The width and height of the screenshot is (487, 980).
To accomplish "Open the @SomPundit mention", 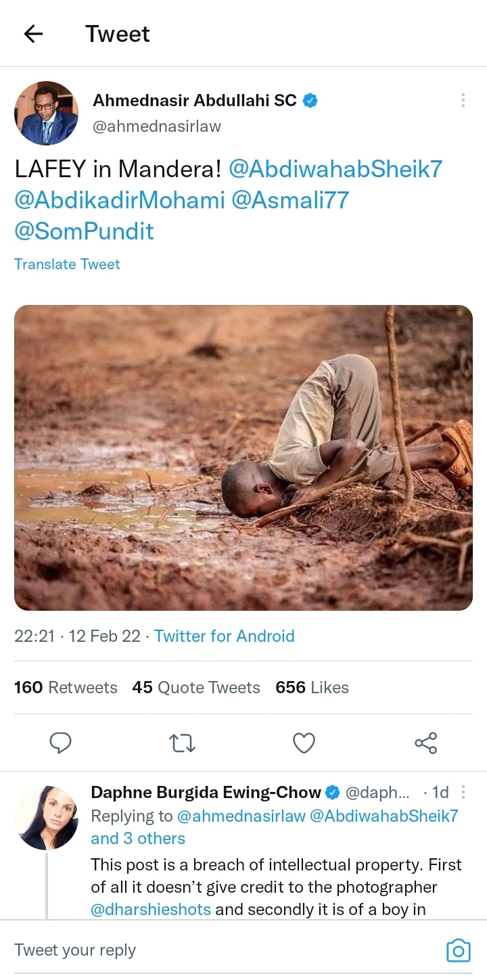I will click(84, 231).
